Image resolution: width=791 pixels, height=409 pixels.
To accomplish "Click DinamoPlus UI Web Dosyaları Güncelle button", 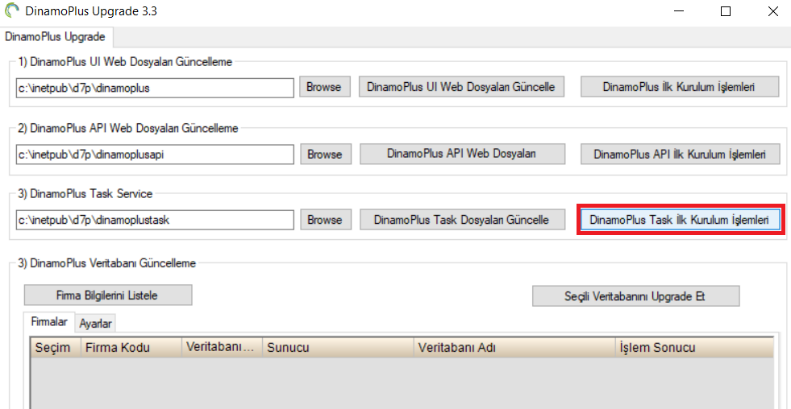I will tap(462, 87).
